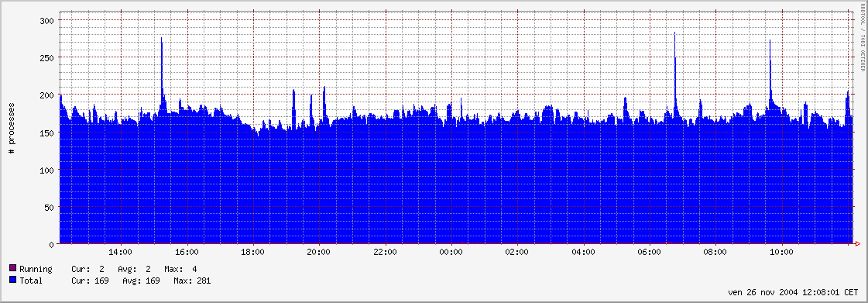The height and width of the screenshot is (303, 868).
Task: Click the Running legend label
Action: click(36, 269)
